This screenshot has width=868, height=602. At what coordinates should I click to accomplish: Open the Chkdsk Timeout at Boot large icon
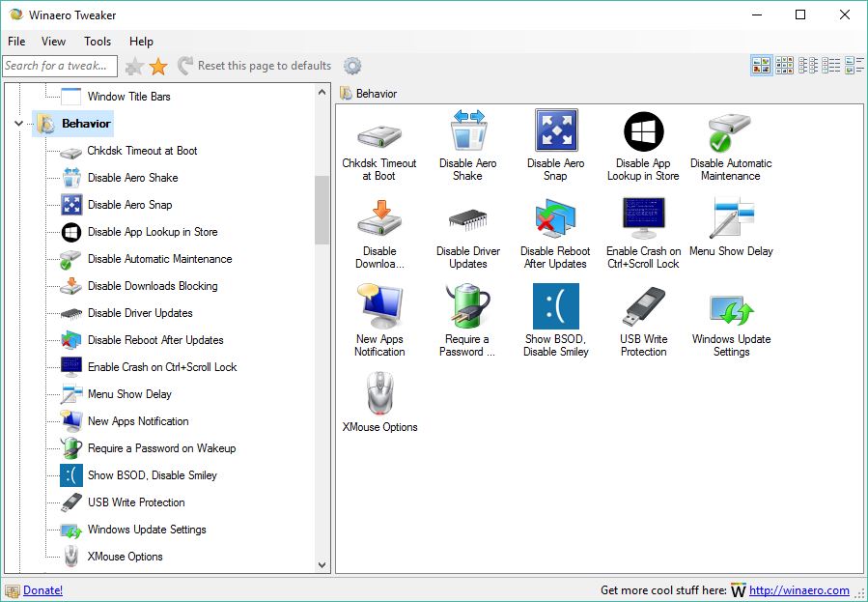(x=379, y=135)
